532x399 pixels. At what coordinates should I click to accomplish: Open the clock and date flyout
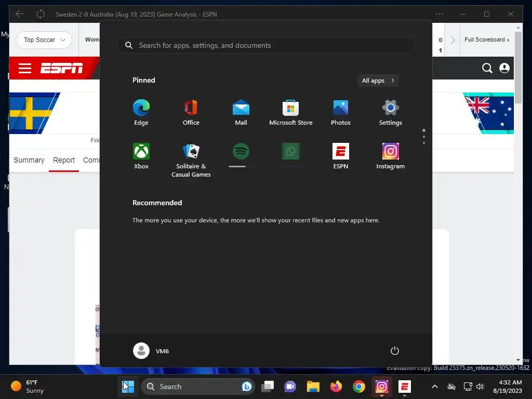click(508, 387)
